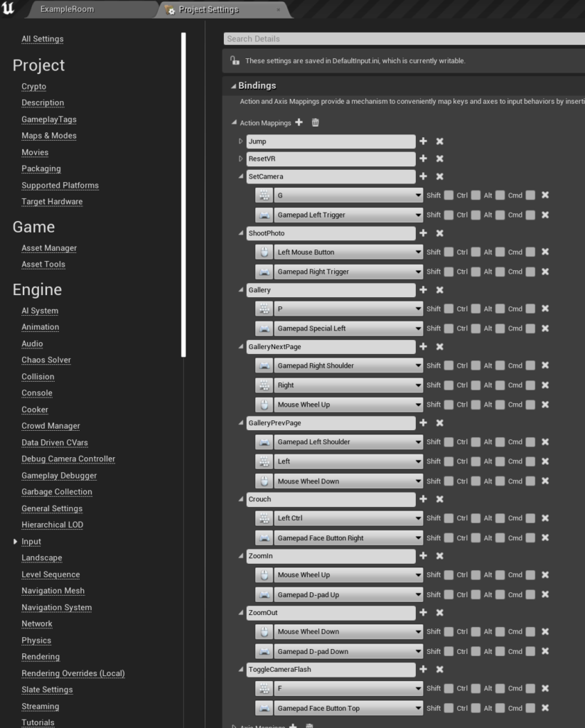
Task: Click key selector icon for Left Mouse Button
Action: 264,252
